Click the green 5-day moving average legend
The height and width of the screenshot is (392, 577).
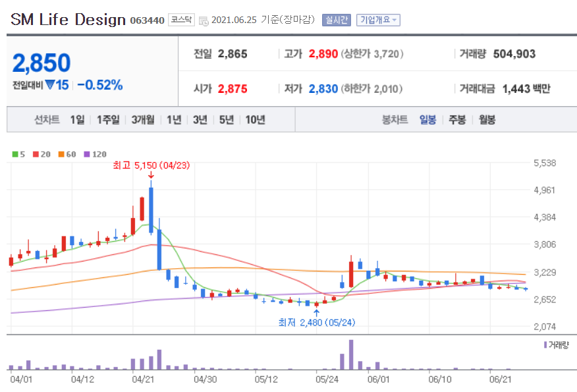point(18,154)
